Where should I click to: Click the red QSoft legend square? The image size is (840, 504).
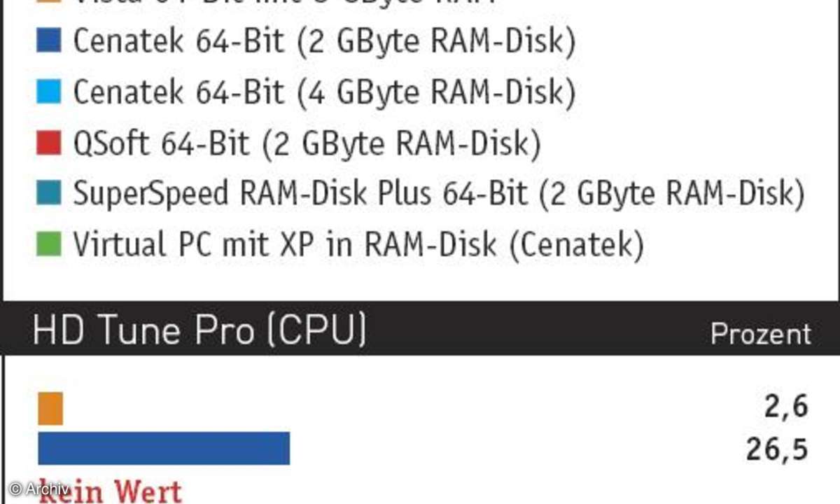click(x=49, y=143)
